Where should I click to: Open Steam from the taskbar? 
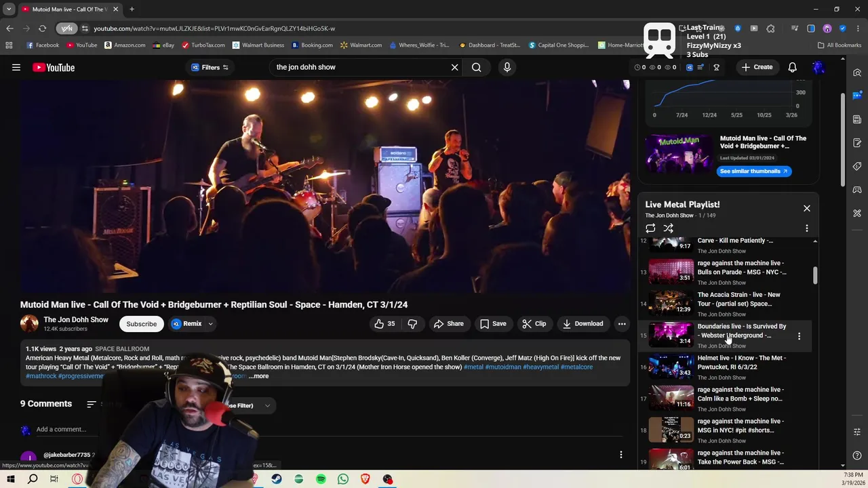(277, 479)
